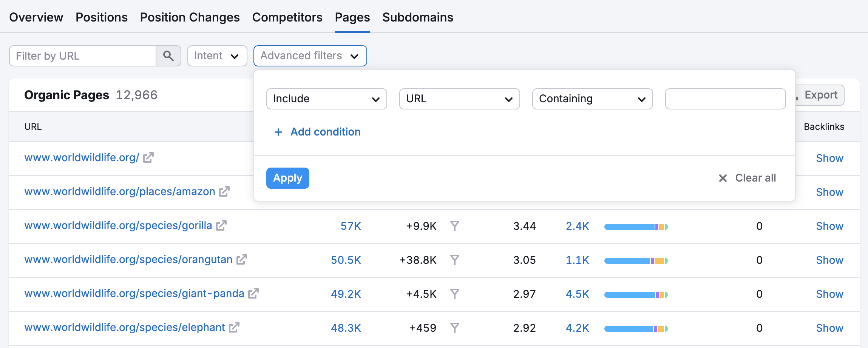Open the Position Changes tab
Screen dimensions: 868x348
(190, 17)
